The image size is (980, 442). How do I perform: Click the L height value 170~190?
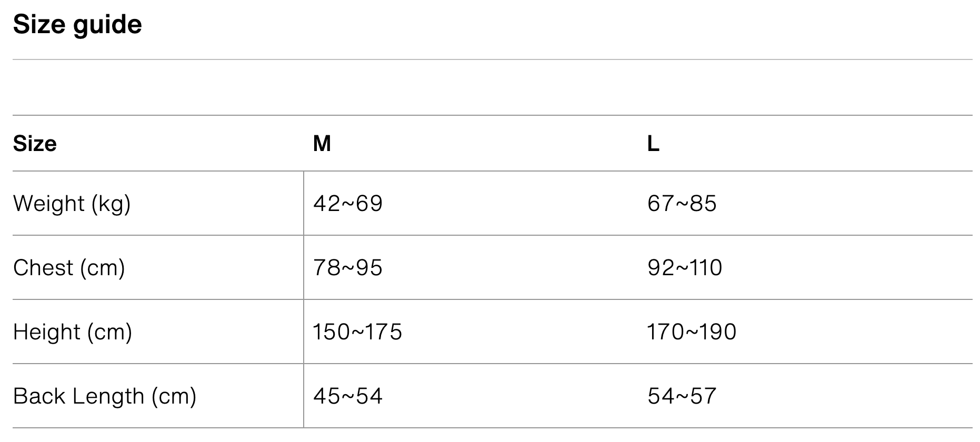[x=692, y=332]
